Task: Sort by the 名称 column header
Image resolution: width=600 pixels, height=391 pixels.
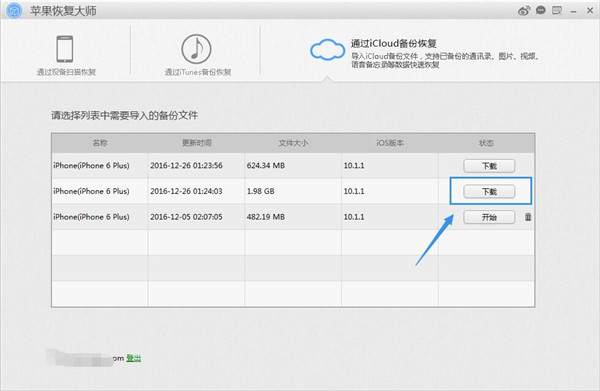Action: point(100,143)
